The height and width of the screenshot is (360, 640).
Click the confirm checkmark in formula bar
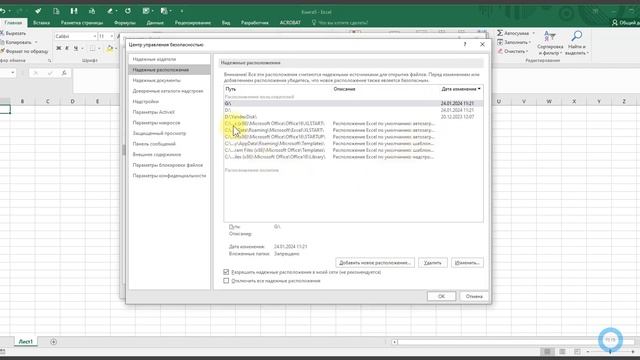[x=50, y=73]
